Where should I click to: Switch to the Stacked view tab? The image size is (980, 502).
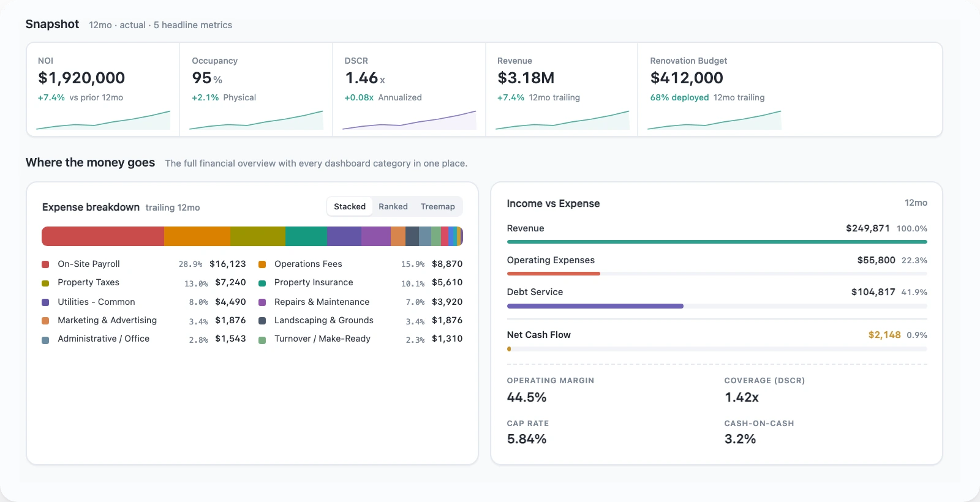coord(350,207)
